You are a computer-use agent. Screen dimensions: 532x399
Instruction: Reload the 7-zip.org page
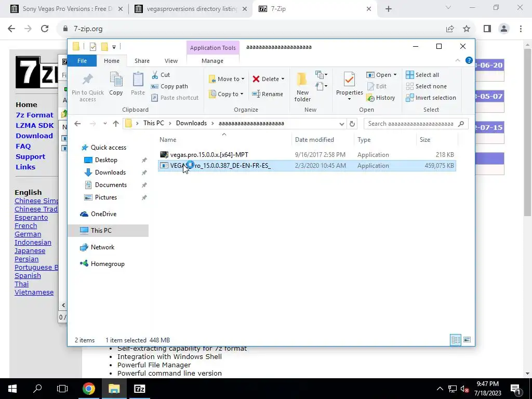45,29
